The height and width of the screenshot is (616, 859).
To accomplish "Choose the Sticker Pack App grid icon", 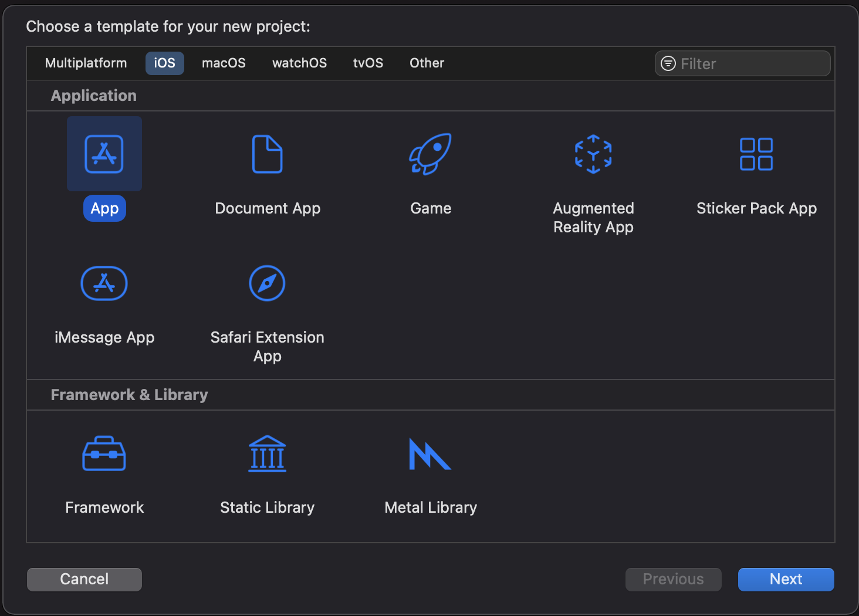I will click(x=756, y=154).
